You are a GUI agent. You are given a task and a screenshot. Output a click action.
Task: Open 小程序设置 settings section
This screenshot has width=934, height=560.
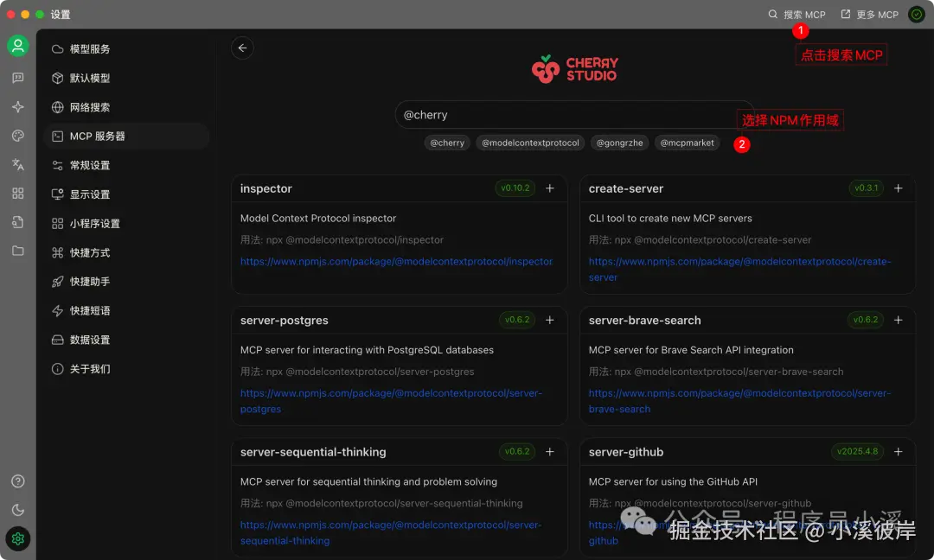[x=126, y=224]
